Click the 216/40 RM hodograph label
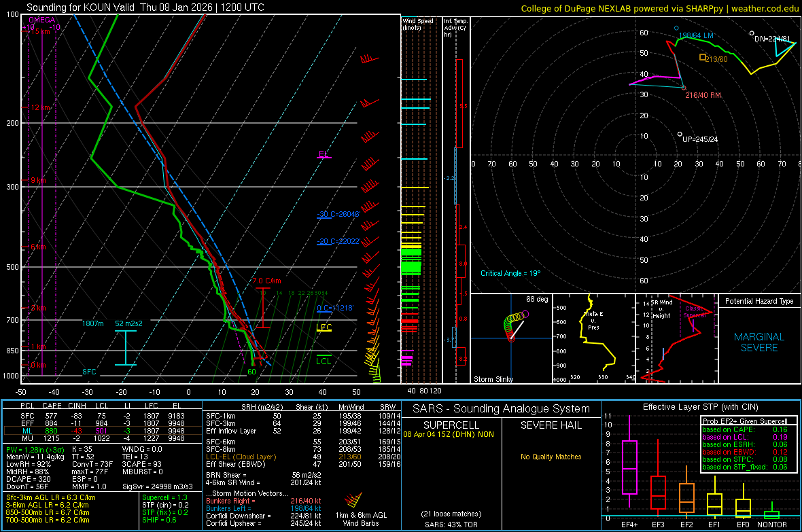Viewport: 802px width, 532px height. (x=703, y=95)
